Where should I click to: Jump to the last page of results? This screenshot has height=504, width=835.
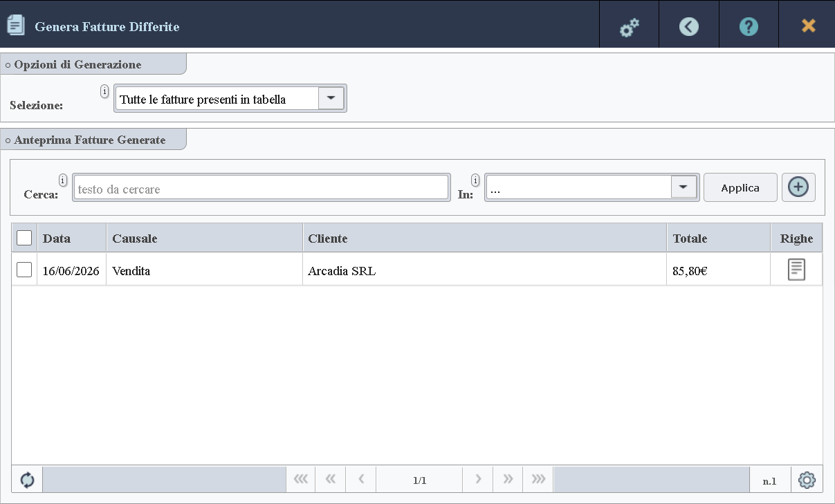(x=538, y=480)
